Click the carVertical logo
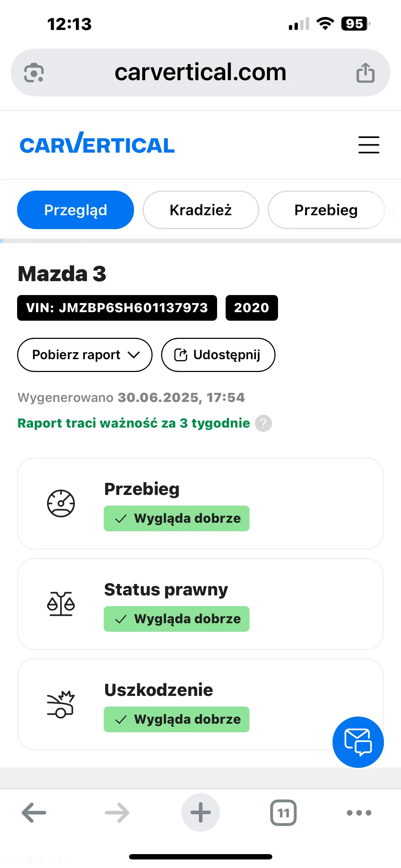Screen dimensions: 401x868 click(x=97, y=143)
